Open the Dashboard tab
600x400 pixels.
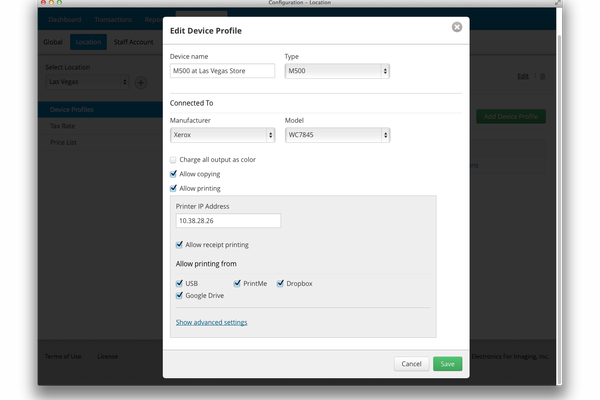[65, 20]
